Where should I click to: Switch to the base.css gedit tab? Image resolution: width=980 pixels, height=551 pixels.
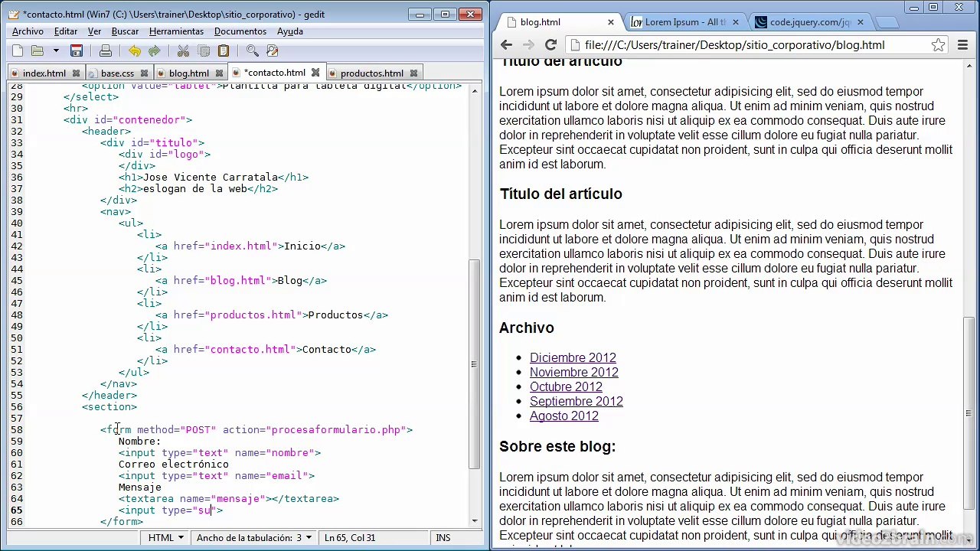117,73
